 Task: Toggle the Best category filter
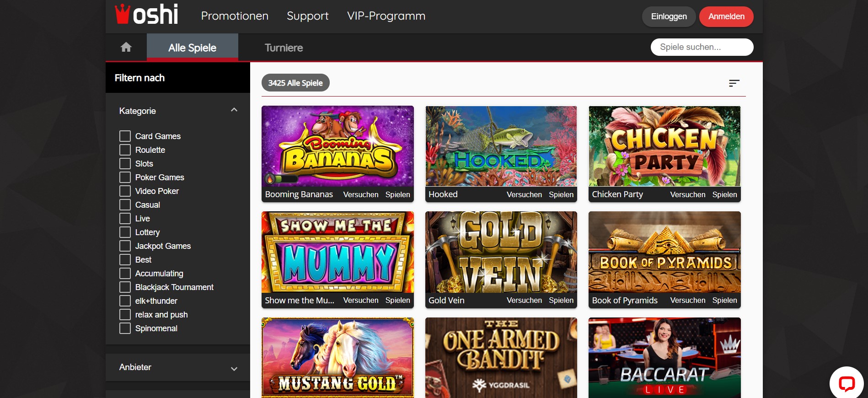pyautogui.click(x=125, y=260)
